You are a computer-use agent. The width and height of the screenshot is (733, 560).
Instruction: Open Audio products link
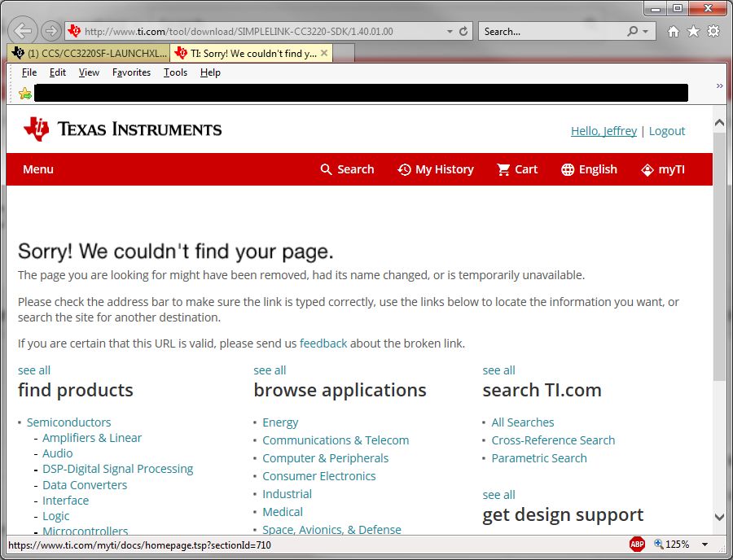coord(58,453)
